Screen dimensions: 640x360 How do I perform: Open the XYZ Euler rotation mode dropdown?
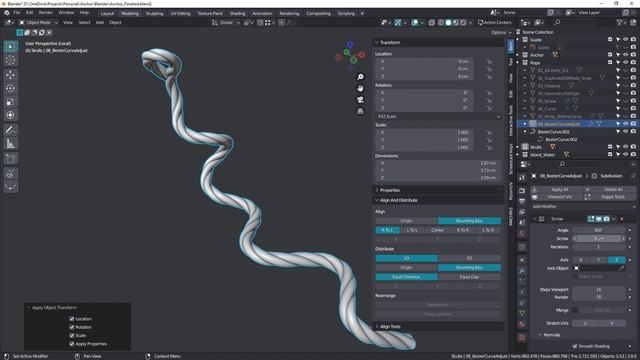[438, 117]
